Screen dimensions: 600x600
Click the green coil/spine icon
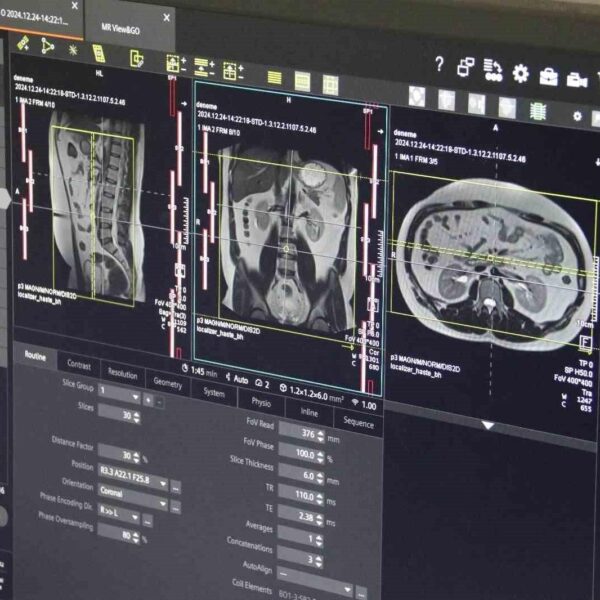538,111
